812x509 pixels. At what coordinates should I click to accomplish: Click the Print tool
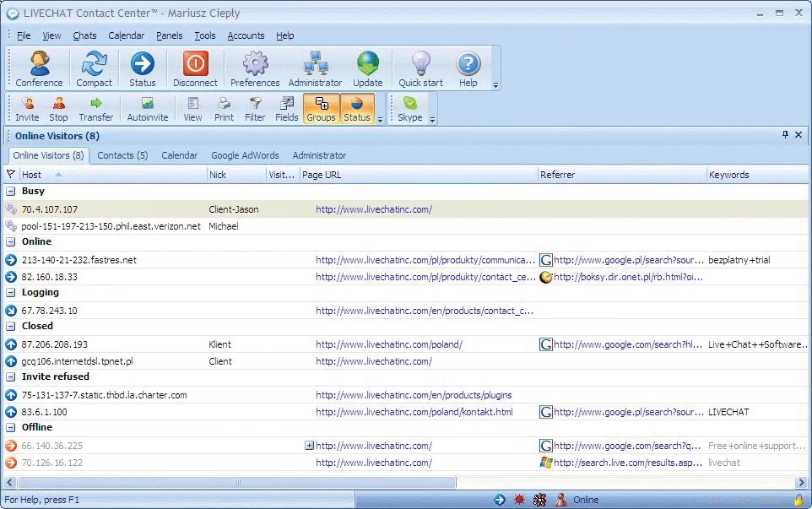224,110
